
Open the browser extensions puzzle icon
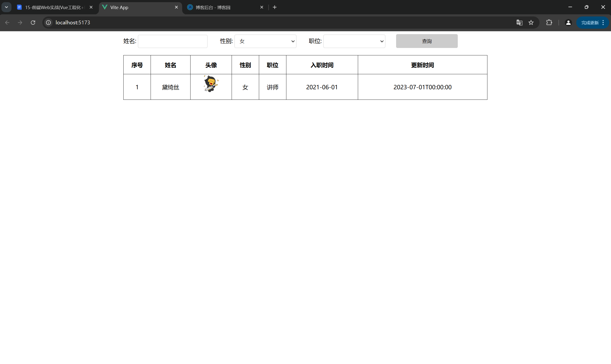click(x=549, y=23)
